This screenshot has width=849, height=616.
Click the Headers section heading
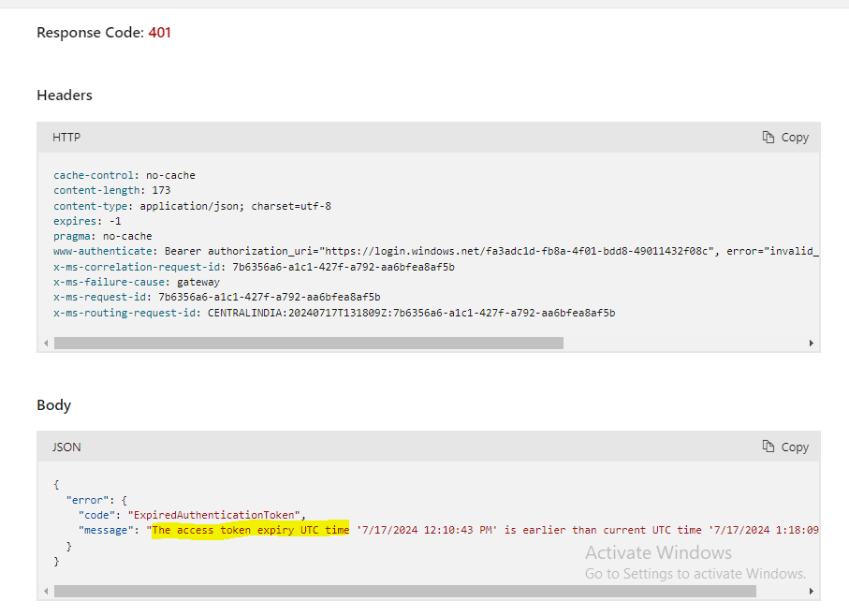pos(64,95)
